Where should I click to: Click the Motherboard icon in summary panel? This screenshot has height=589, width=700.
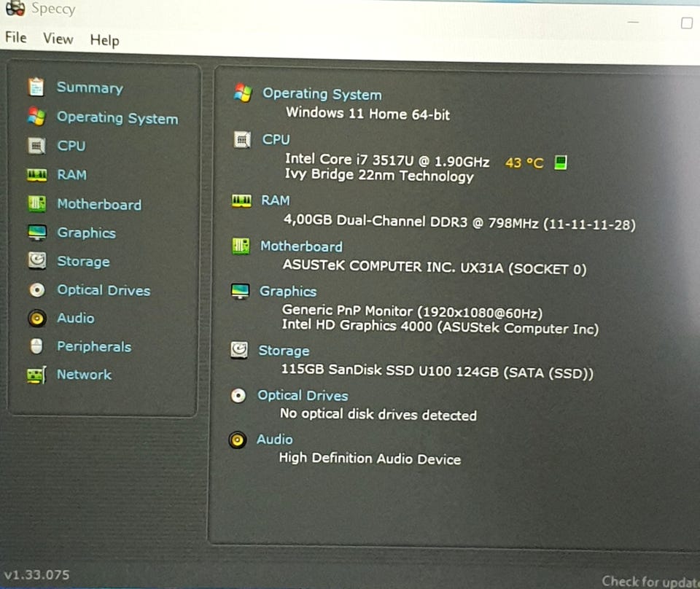point(241,246)
